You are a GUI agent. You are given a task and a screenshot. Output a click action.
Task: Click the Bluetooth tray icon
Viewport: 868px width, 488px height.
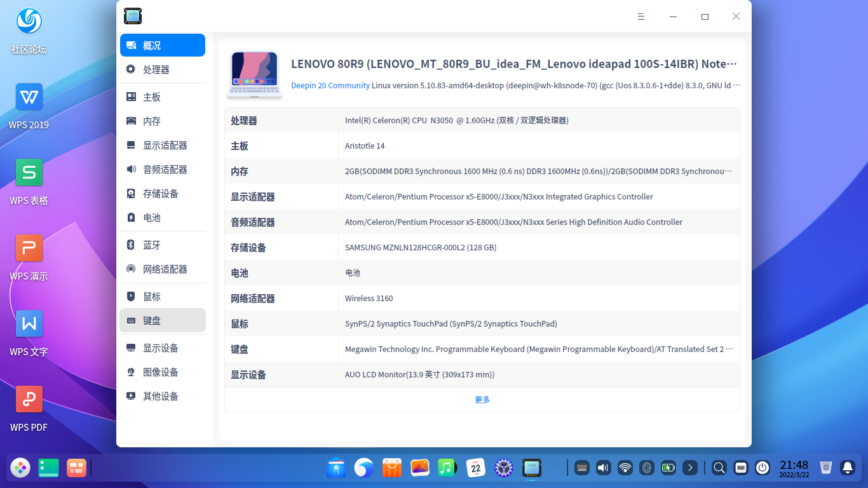[647, 468]
